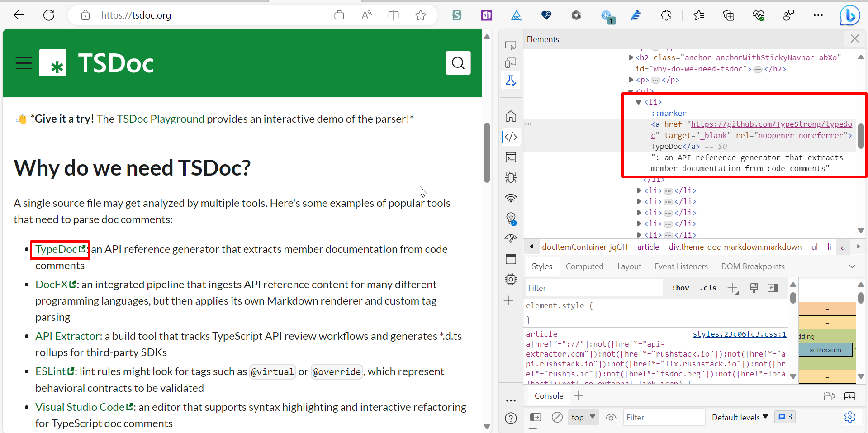The height and width of the screenshot is (433, 868).
Task: Open the TSDoc site search icon
Action: click(x=458, y=63)
